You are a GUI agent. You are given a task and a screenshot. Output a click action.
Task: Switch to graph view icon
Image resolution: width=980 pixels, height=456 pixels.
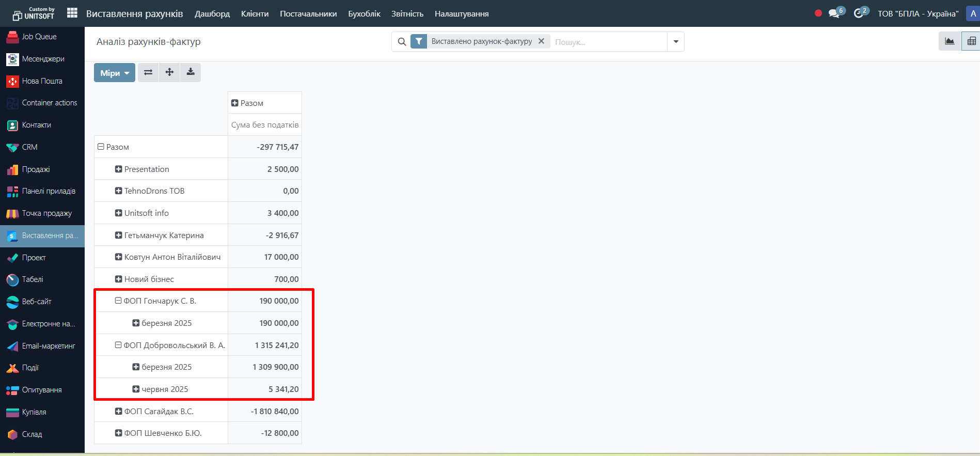tap(950, 41)
